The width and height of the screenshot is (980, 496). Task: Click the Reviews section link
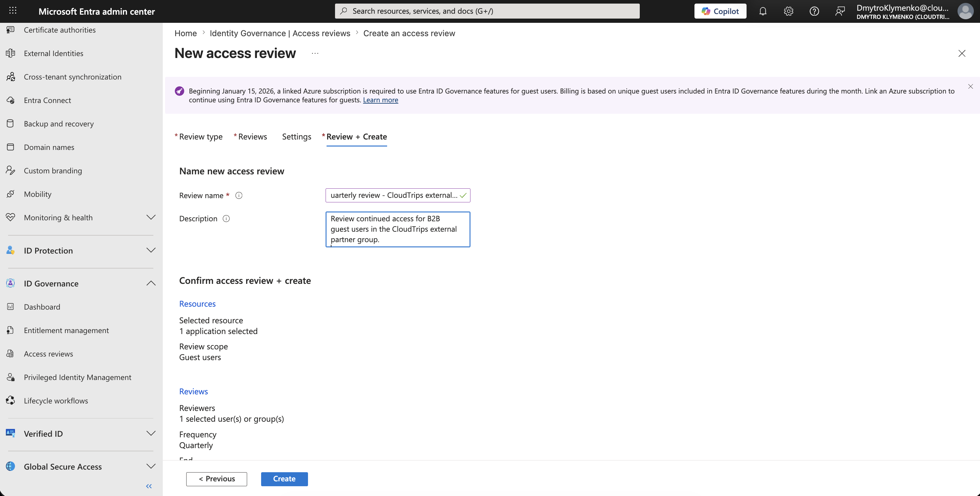tap(194, 391)
